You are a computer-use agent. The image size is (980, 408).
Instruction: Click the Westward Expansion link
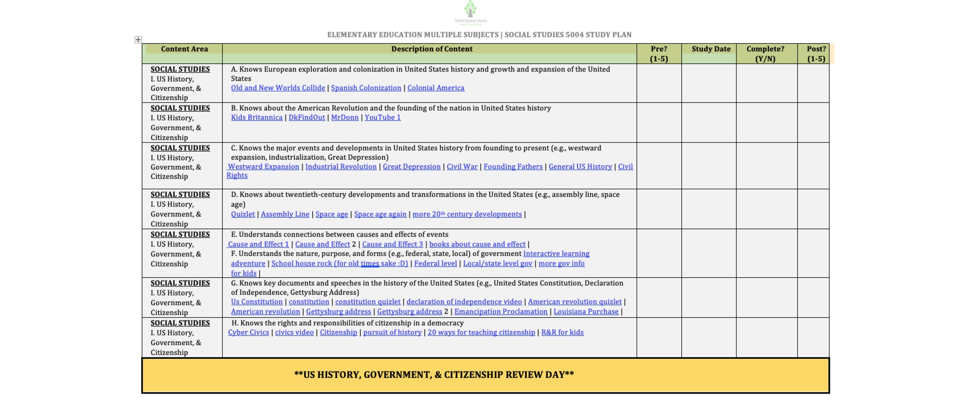click(x=264, y=166)
